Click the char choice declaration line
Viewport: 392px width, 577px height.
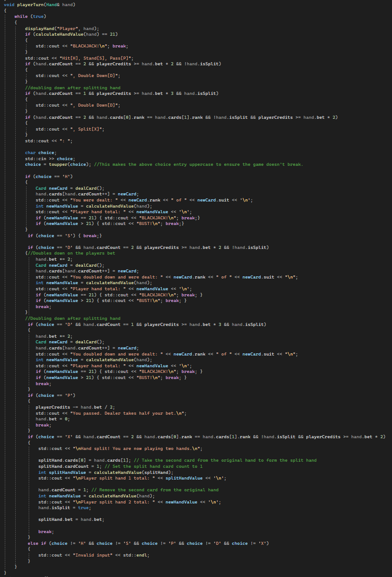click(40, 153)
